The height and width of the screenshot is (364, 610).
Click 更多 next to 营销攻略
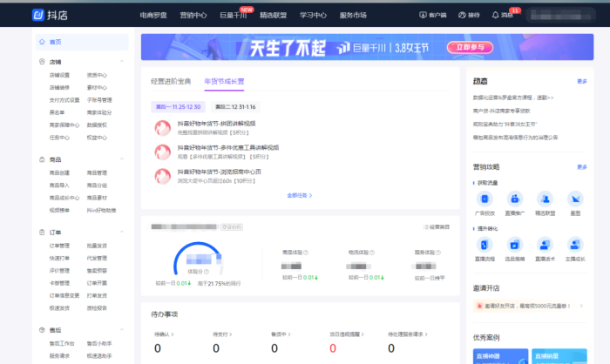[582, 167]
